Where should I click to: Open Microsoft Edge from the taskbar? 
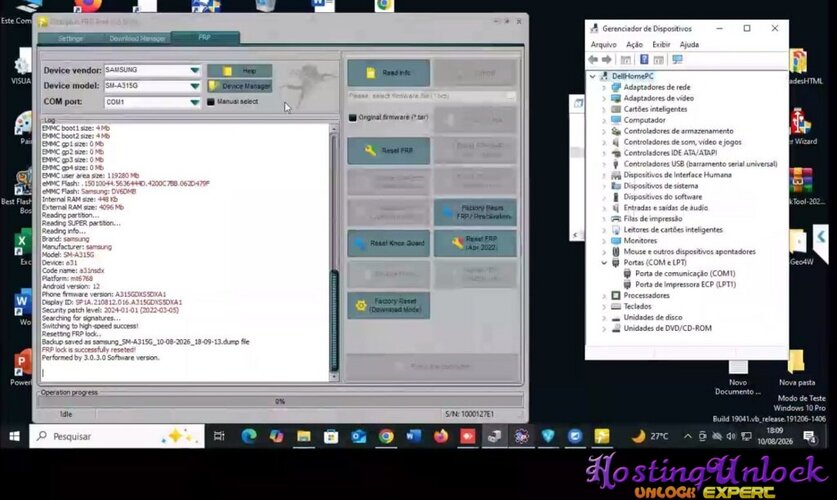248,436
